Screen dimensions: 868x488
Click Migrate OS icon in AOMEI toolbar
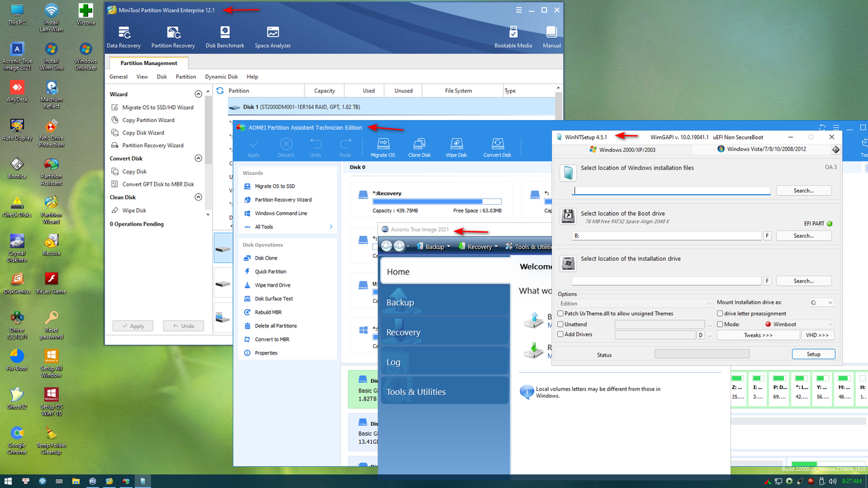point(382,148)
